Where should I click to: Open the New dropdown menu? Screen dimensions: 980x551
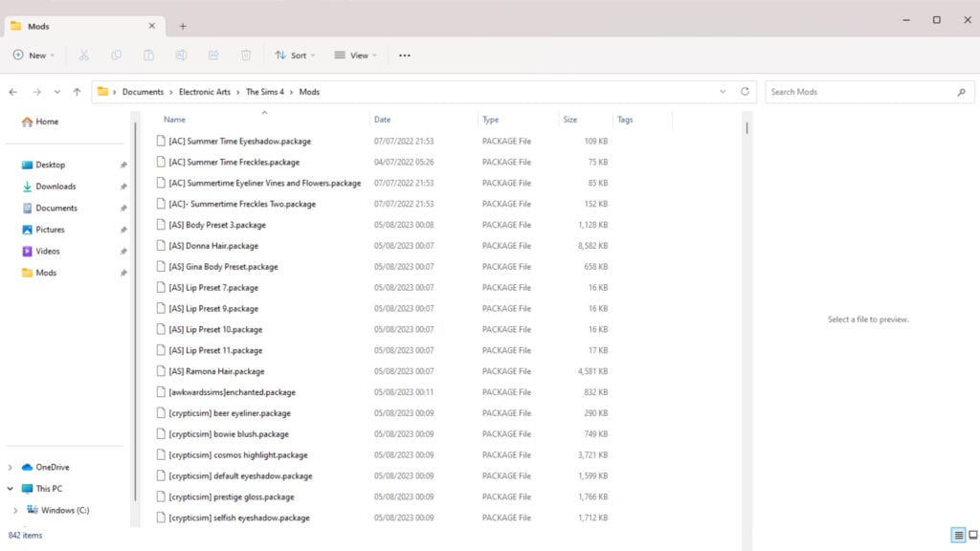(x=33, y=55)
